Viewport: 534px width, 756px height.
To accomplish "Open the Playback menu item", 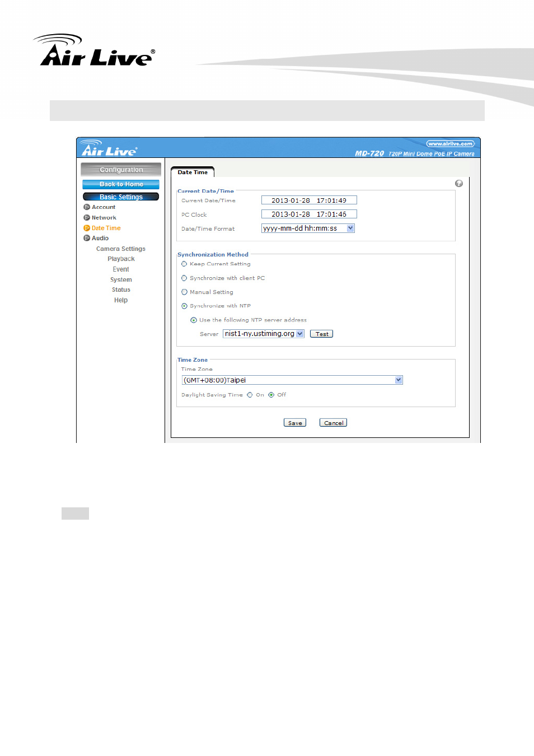I will [x=121, y=259].
